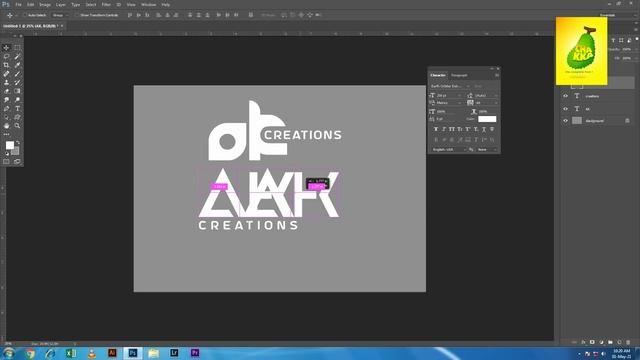This screenshot has height=360, width=640.
Task: Open the Character panel flyout menu
Action: [497, 75]
